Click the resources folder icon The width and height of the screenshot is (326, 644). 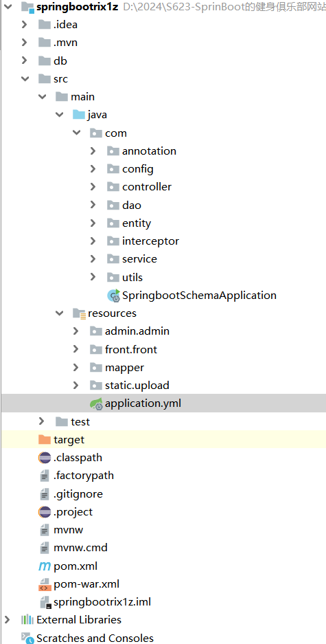79,313
